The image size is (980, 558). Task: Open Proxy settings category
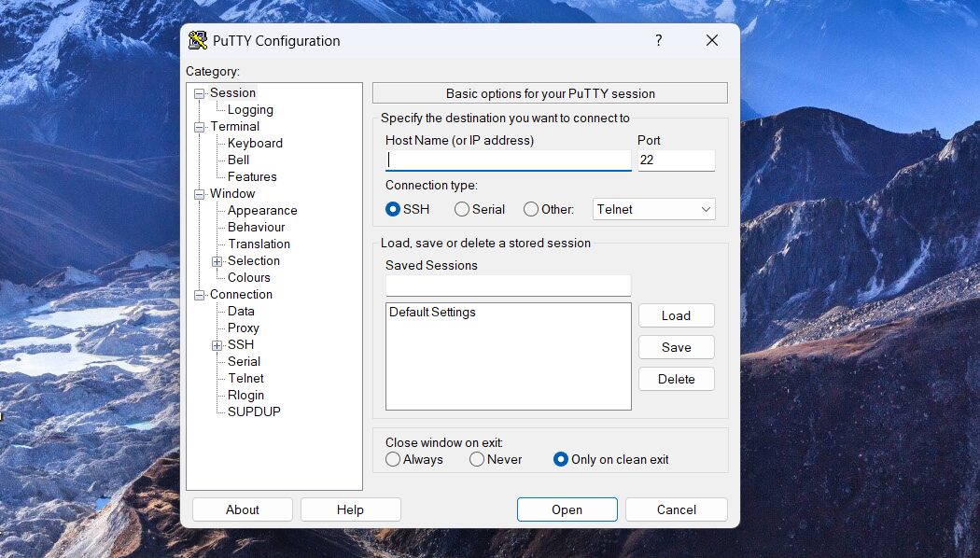[x=243, y=328]
